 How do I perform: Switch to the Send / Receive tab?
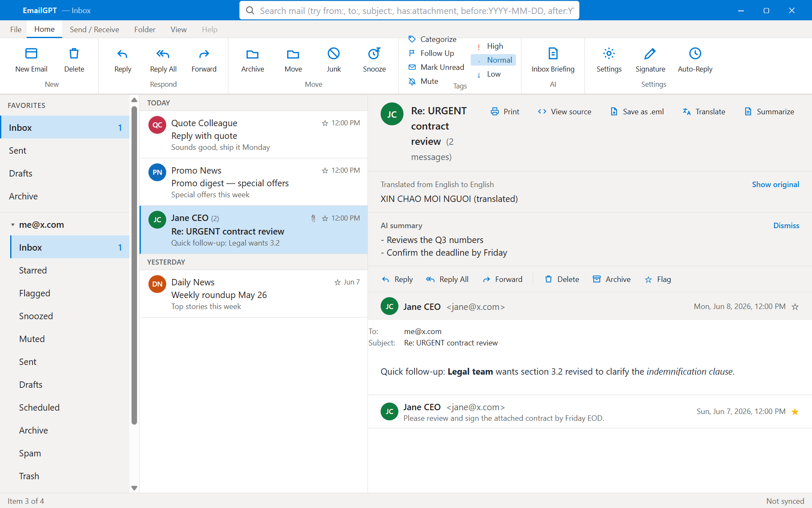(94, 29)
